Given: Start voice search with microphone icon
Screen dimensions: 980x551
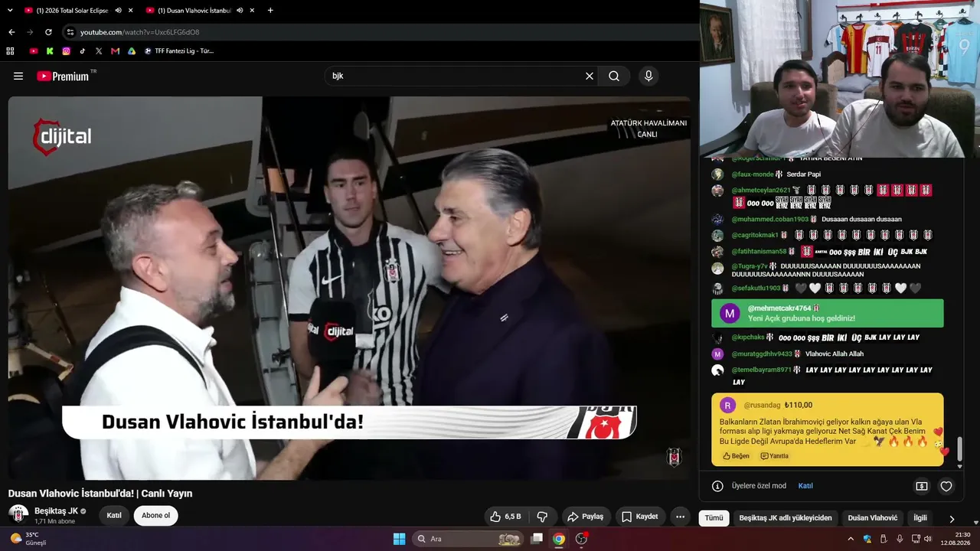Looking at the screenshot, I should 648,76.
